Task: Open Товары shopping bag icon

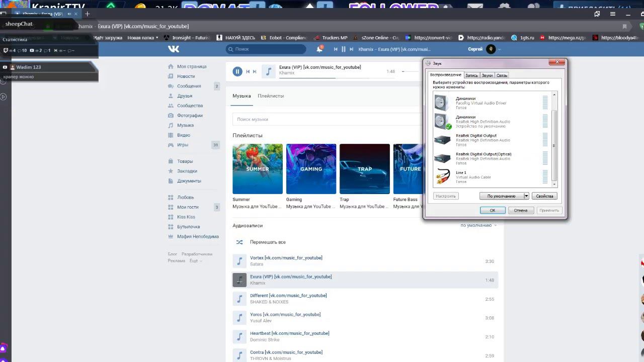Action: point(171,161)
